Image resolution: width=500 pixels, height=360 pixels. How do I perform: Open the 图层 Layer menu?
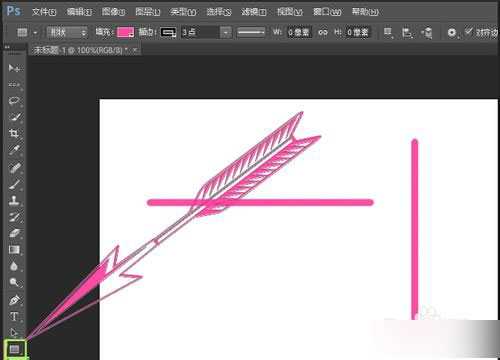pos(148,12)
